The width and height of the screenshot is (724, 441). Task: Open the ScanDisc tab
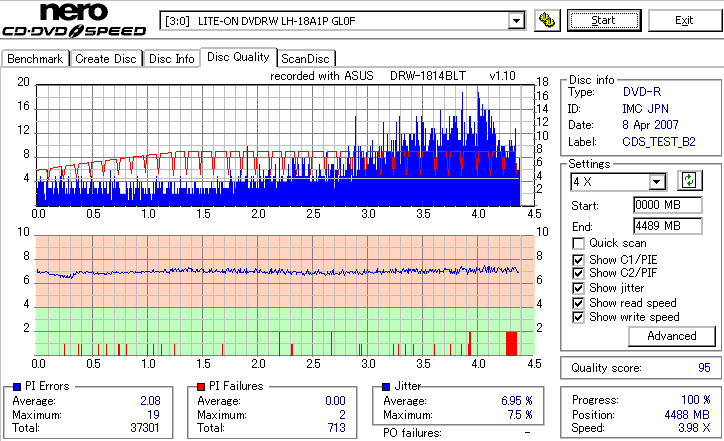point(305,59)
